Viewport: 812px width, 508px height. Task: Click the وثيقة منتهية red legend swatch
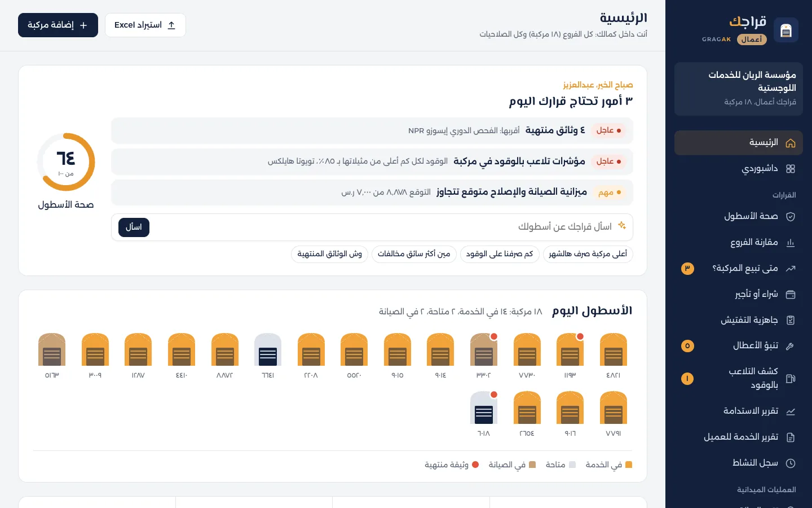(475, 465)
